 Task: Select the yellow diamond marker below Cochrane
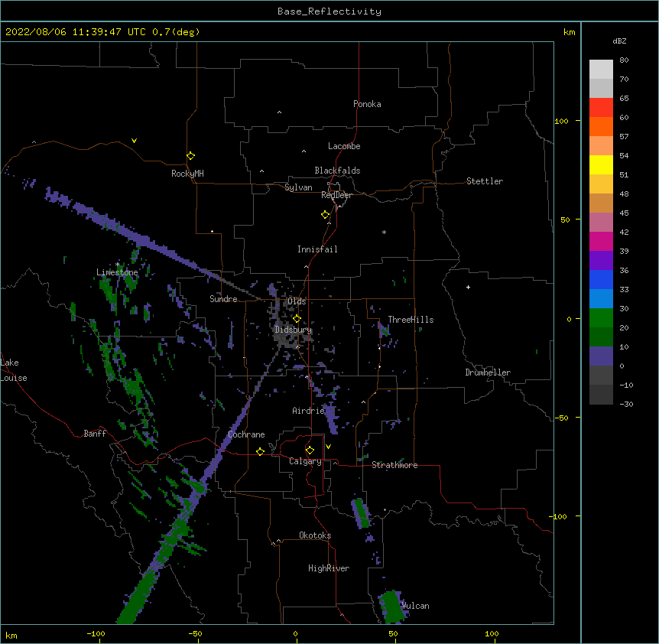pos(260,451)
